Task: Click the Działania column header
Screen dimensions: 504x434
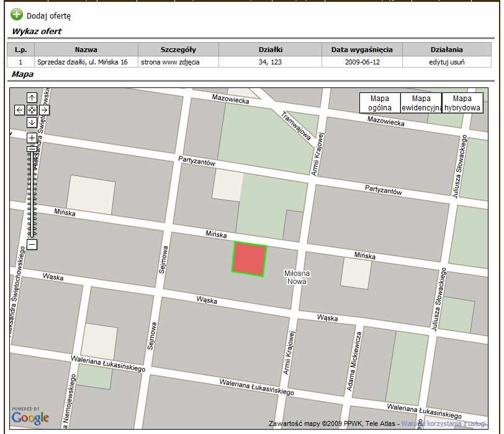Action: coord(447,50)
